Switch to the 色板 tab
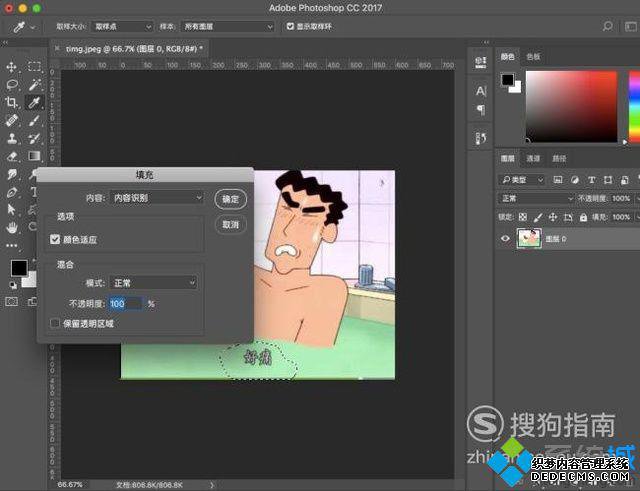This screenshot has width=640, height=491. [533, 57]
